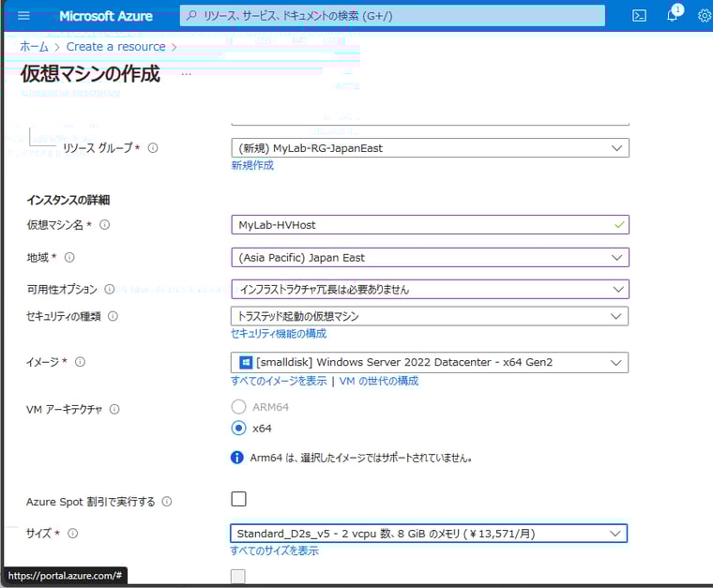Select the ARM64 architecture radio button
The width and height of the screenshot is (713, 588).
click(238, 407)
